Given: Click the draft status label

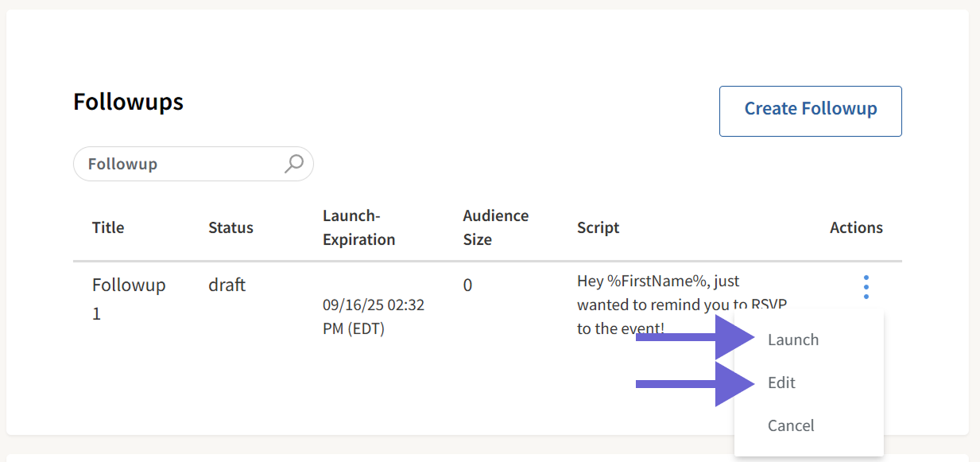Looking at the screenshot, I should pos(227,285).
